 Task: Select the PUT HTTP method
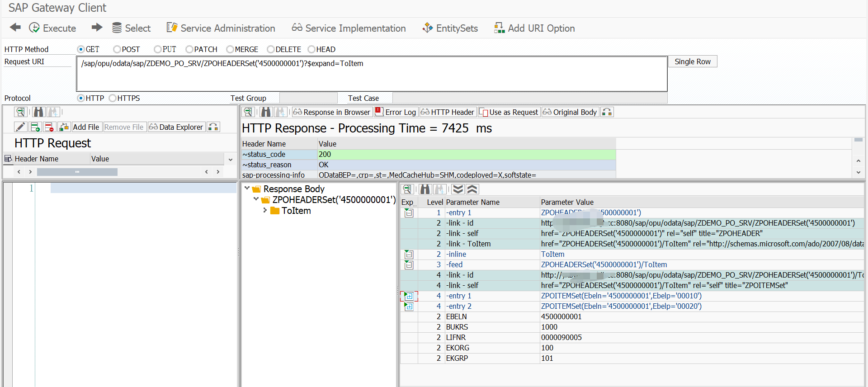pos(158,49)
